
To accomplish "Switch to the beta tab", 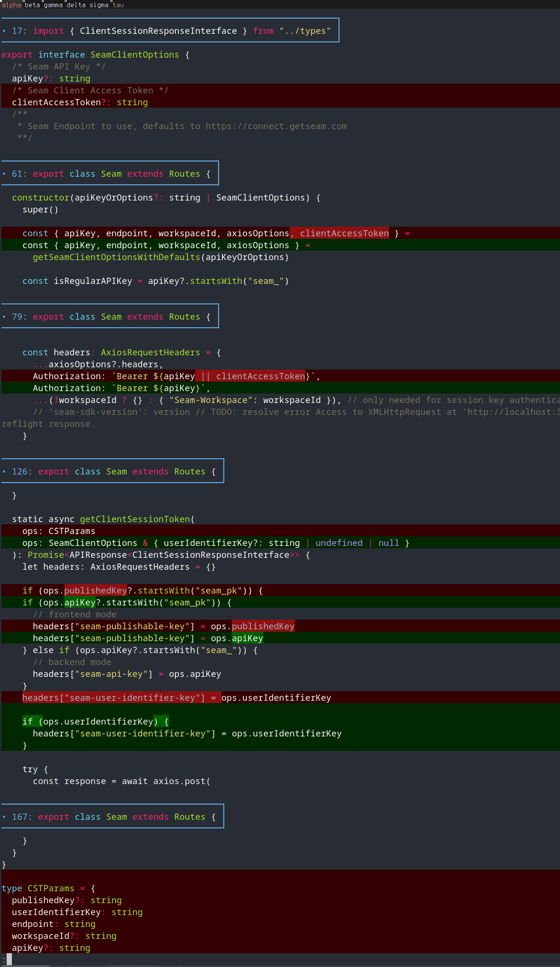I will pyautogui.click(x=32, y=5).
